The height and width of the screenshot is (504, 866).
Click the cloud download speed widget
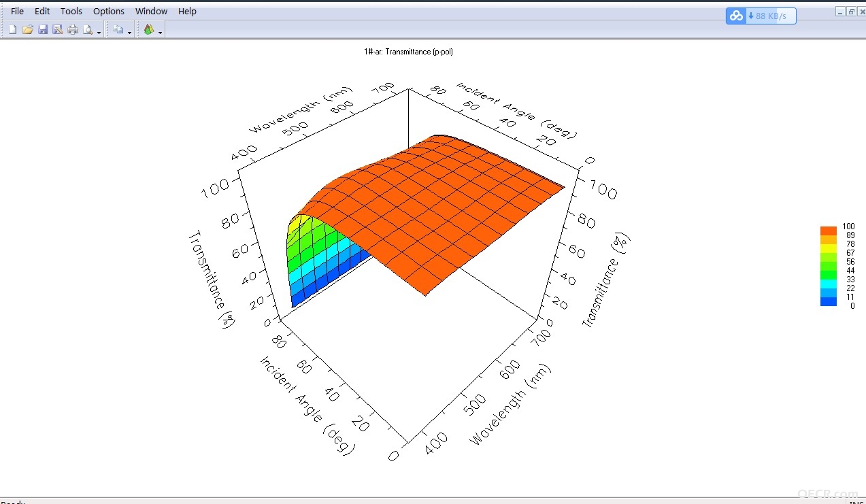tap(761, 16)
